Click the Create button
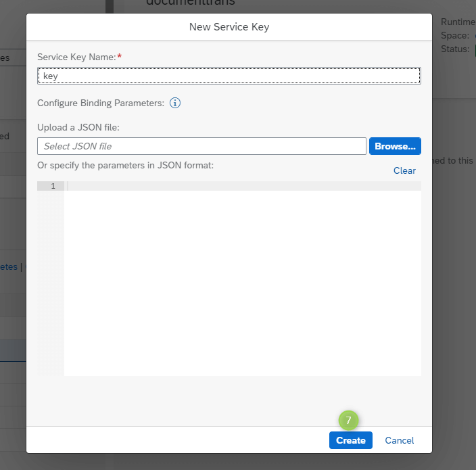This screenshot has width=476, height=470. [351, 440]
